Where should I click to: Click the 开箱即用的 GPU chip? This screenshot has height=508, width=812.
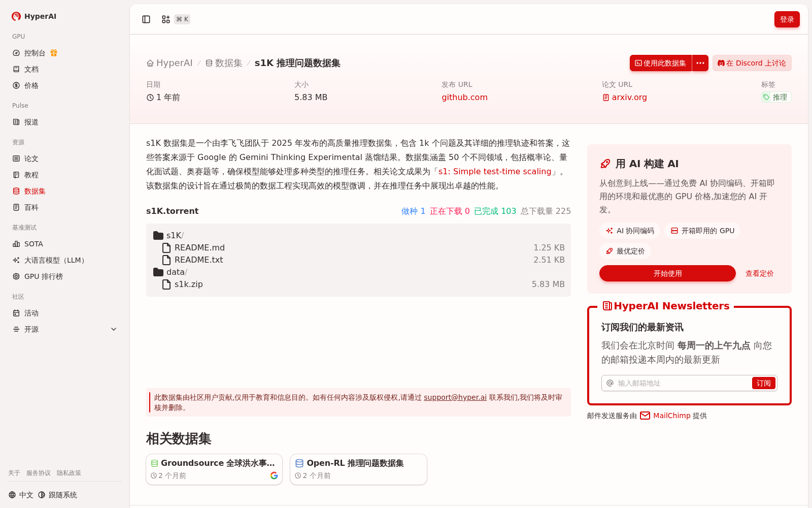pos(702,231)
